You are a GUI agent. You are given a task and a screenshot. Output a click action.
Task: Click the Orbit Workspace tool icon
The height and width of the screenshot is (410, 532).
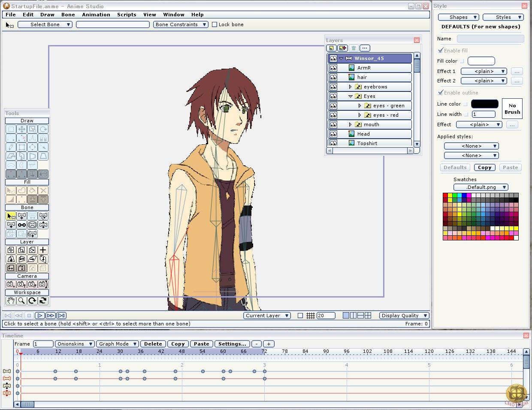coord(43,301)
